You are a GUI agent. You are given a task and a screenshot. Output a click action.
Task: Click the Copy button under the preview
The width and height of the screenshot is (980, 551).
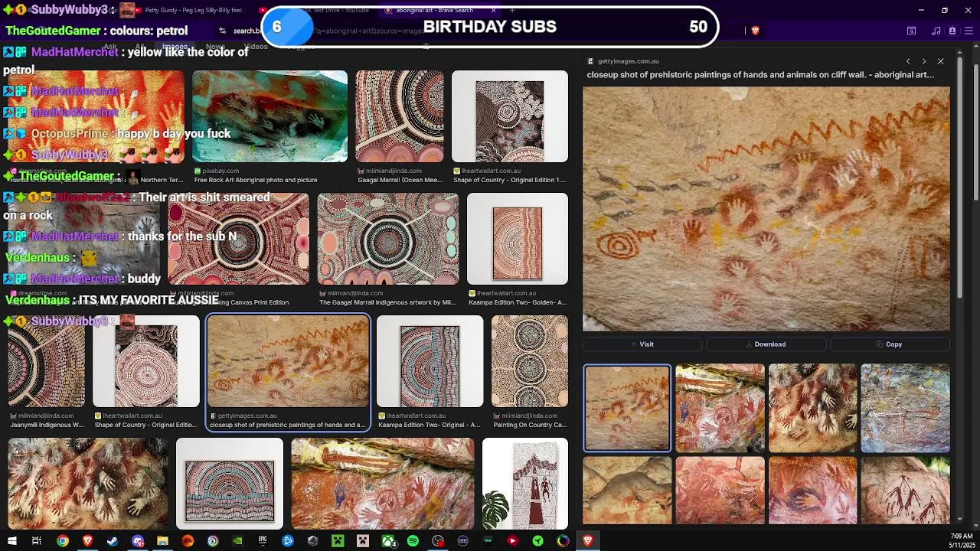tap(890, 344)
